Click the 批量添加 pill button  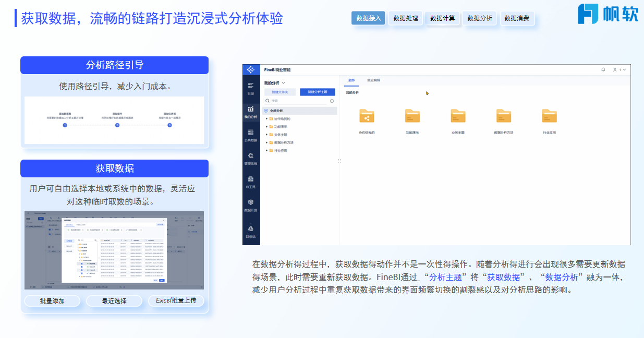coord(52,301)
